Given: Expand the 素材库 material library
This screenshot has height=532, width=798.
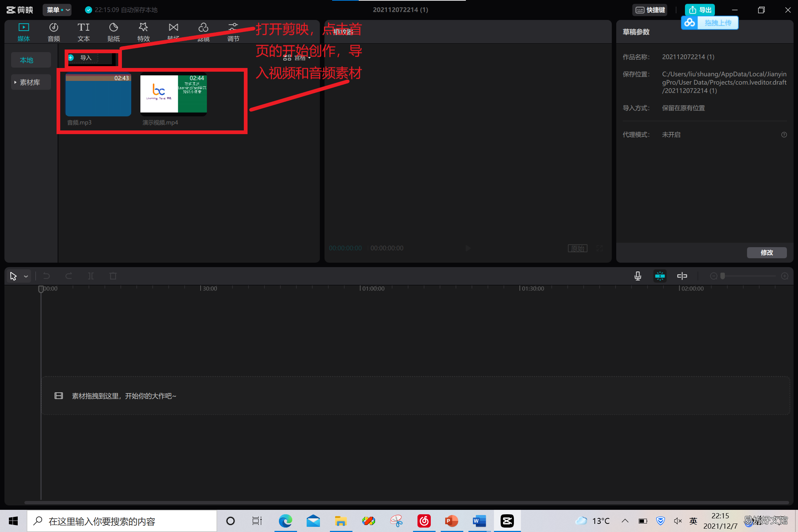Looking at the screenshot, I should [31, 82].
